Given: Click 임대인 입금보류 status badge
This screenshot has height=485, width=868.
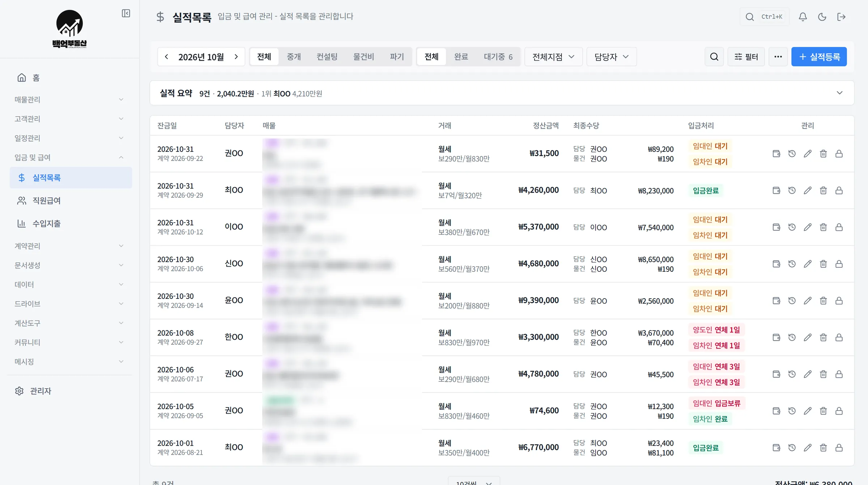Looking at the screenshot, I should [716, 403].
